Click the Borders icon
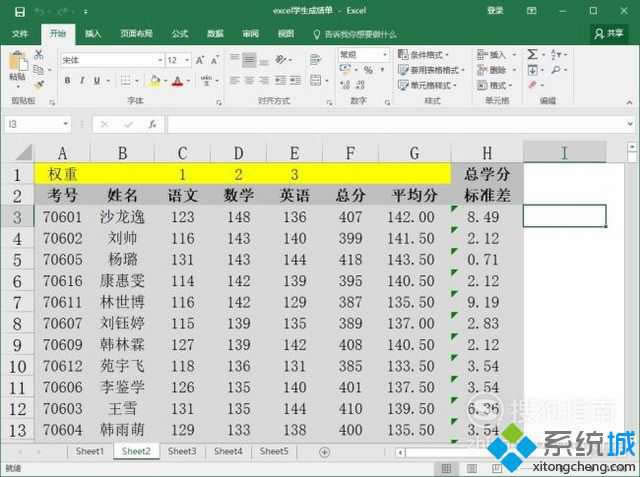Image resolution: width=640 pixels, height=477 pixels. pos(126,81)
